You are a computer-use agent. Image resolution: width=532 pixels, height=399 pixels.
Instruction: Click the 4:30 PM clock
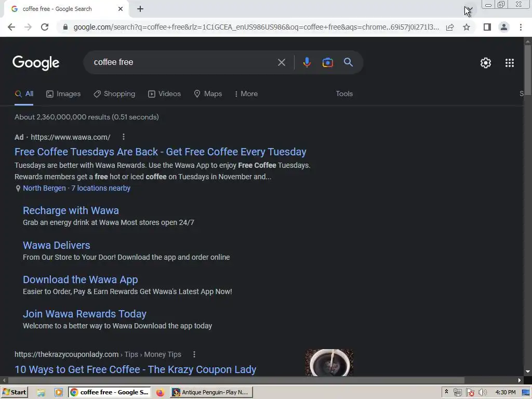tap(505, 393)
